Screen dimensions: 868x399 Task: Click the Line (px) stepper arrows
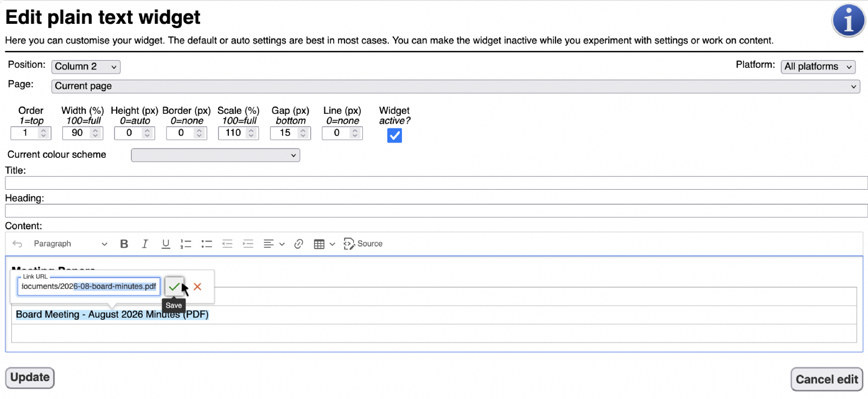[355, 133]
